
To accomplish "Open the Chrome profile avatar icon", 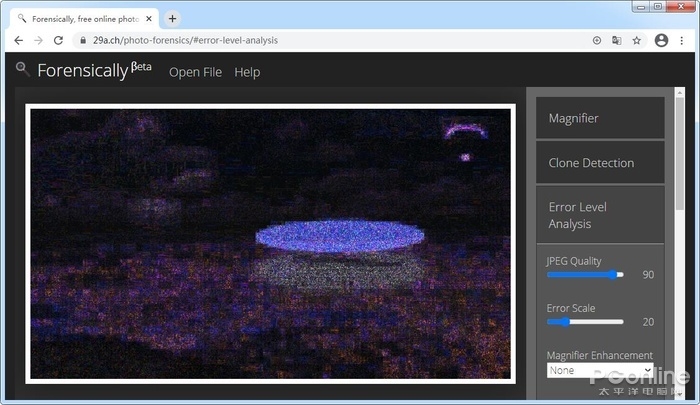I will click(661, 40).
